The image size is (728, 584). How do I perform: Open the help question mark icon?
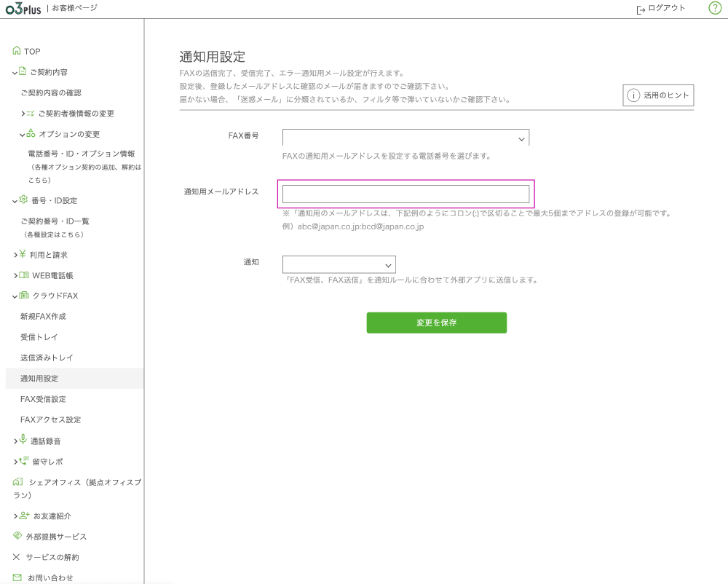[x=715, y=8]
